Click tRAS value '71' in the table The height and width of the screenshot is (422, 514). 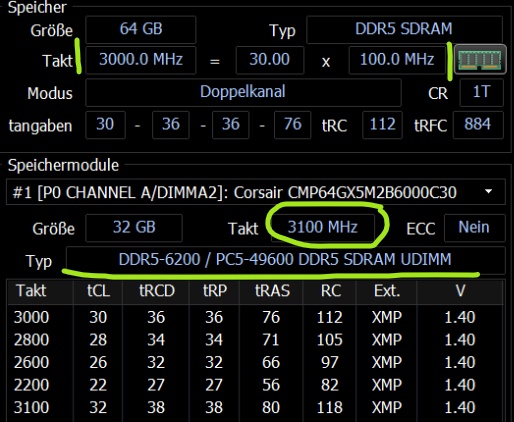(271, 340)
